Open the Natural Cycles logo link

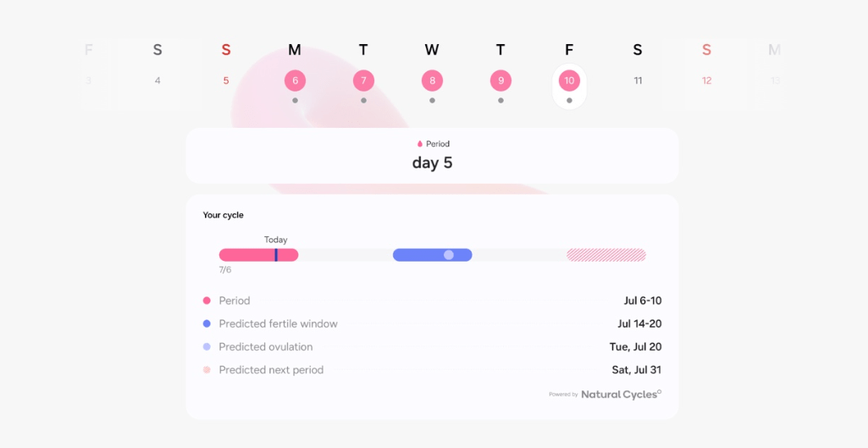(621, 395)
